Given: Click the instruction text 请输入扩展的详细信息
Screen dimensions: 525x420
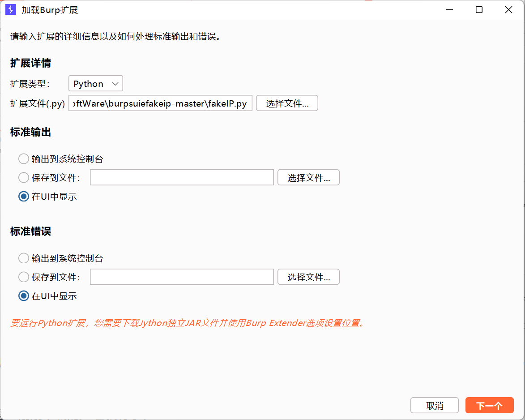Looking at the screenshot, I should (x=115, y=37).
